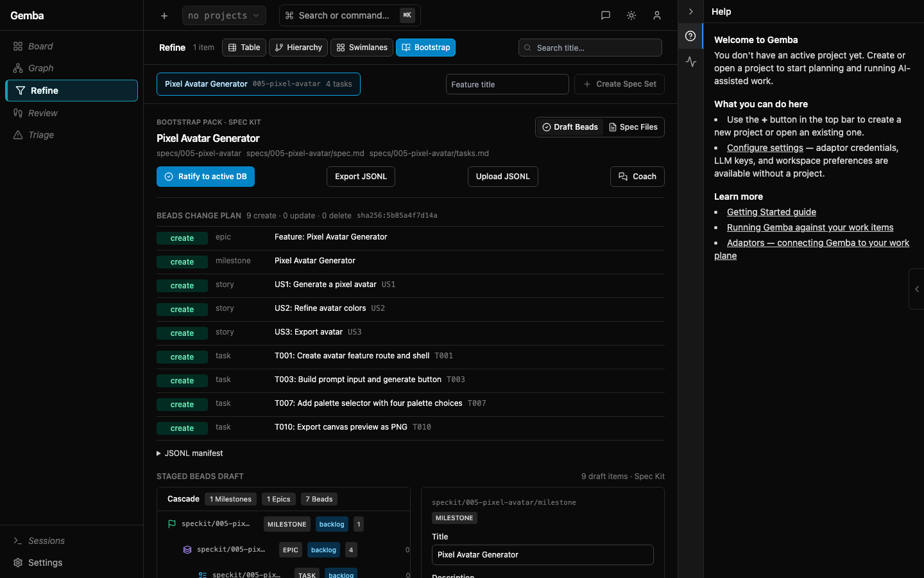Click Create Spec Set button
This screenshot has height=578, width=924.
[x=619, y=84]
